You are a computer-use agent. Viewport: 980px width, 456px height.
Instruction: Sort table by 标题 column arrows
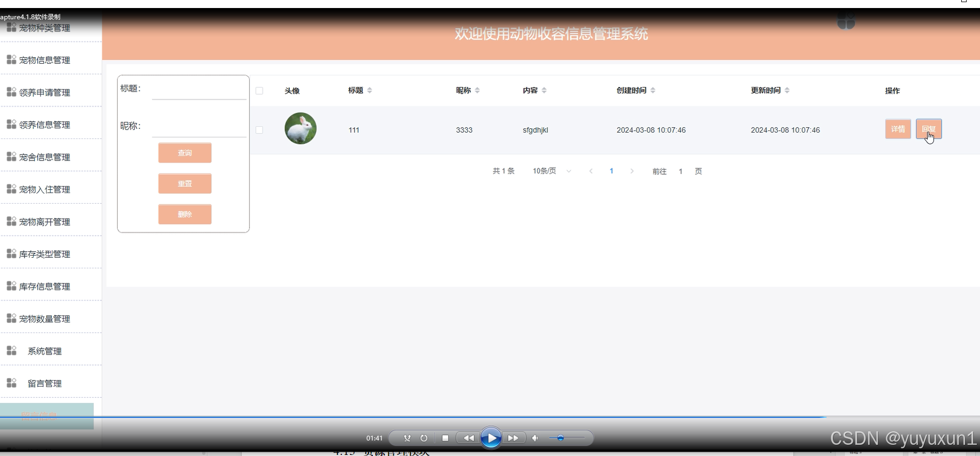click(x=370, y=90)
